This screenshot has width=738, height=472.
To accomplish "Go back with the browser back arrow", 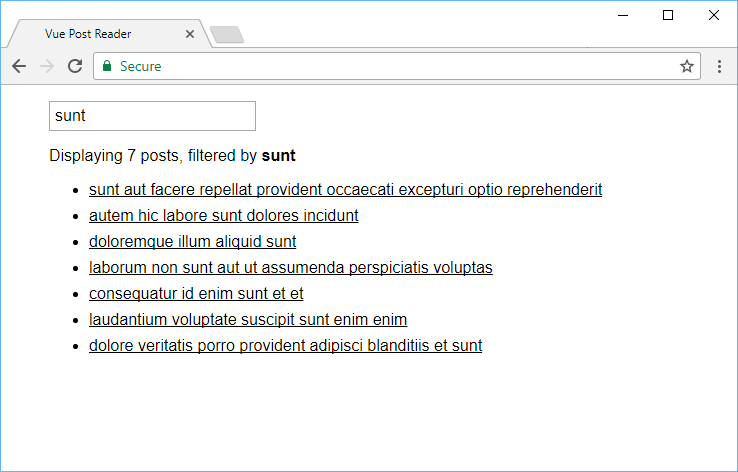I will pyautogui.click(x=19, y=66).
